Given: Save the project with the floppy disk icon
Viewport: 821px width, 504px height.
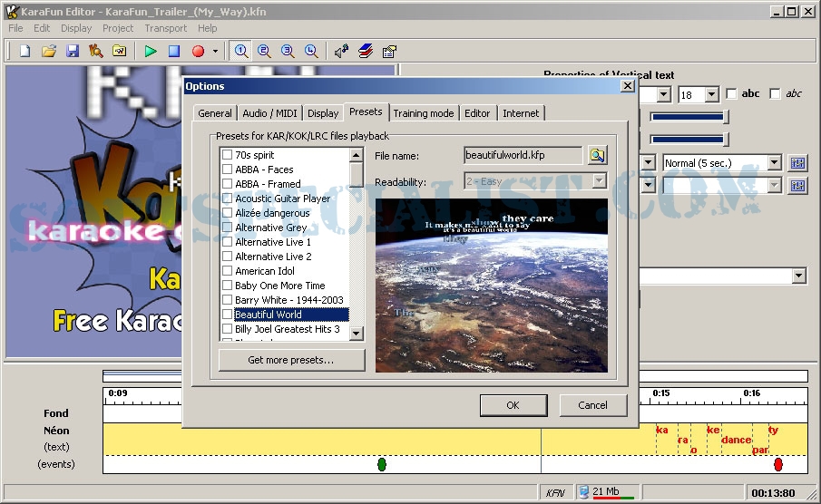Looking at the screenshot, I should (73, 51).
